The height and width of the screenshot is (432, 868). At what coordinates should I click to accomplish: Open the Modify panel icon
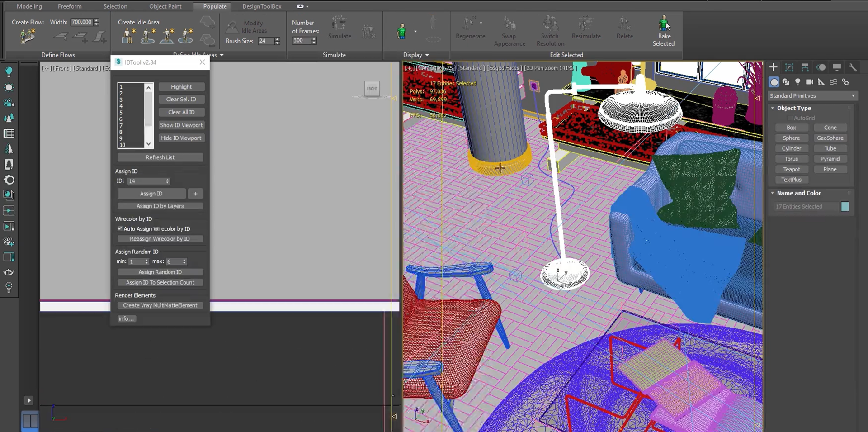[x=789, y=67]
